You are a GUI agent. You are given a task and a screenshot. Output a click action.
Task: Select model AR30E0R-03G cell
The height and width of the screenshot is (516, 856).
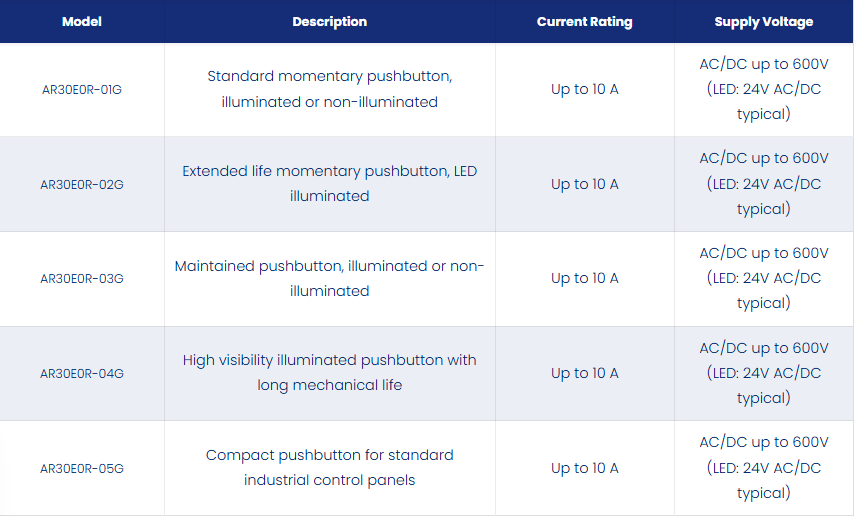tap(82, 278)
